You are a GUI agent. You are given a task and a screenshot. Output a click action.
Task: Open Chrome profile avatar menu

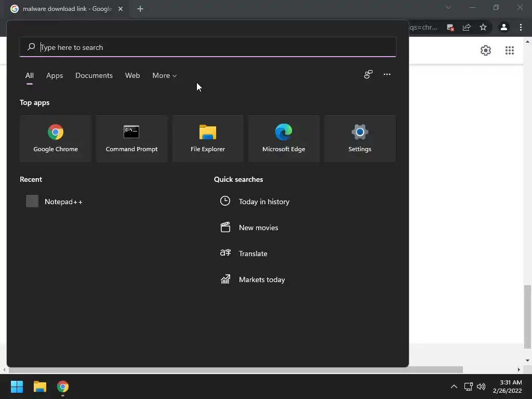[504, 27]
